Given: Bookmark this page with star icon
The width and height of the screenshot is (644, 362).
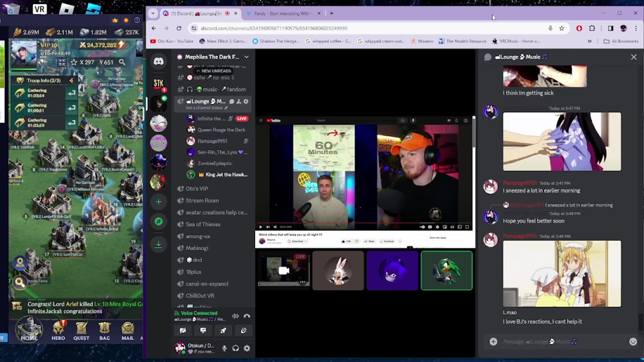Looking at the screenshot, I should click(561, 28).
